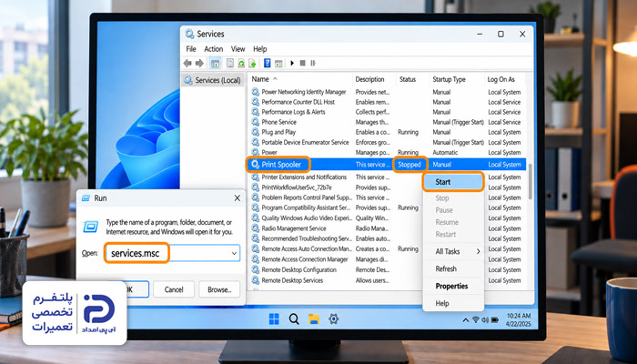Click the services.msc text field

pyautogui.click(x=173, y=253)
